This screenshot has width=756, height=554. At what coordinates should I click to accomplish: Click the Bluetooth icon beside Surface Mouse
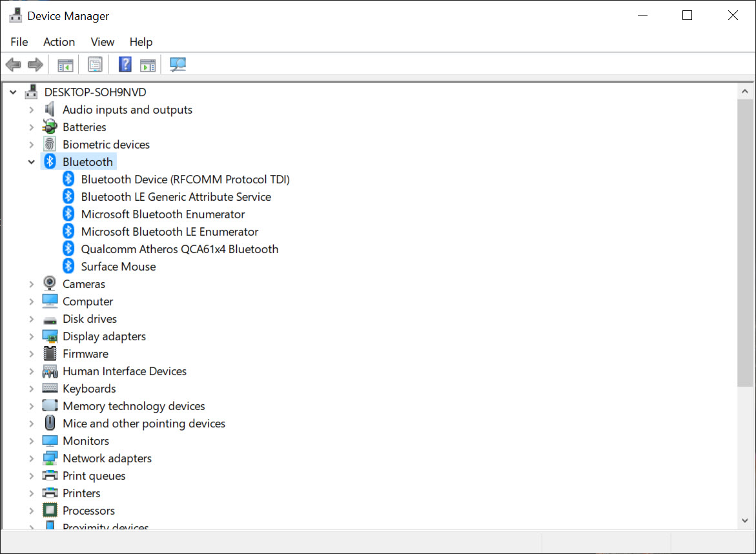[68, 265]
